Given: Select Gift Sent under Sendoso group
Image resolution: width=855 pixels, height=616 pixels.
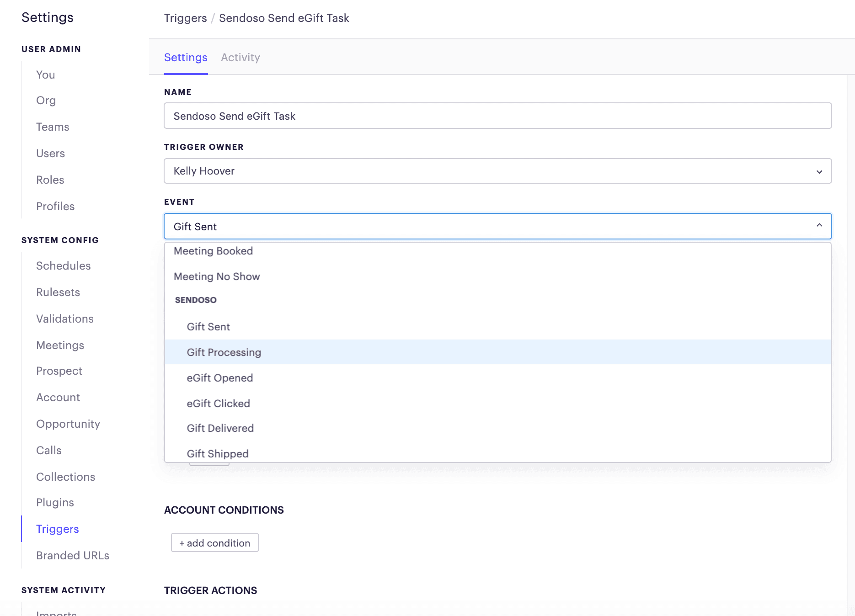Looking at the screenshot, I should pyautogui.click(x=208, y=327).
